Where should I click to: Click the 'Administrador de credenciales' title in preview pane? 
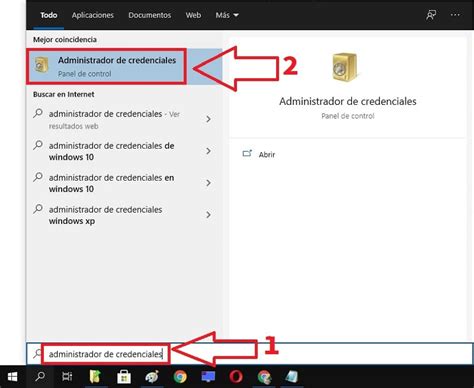(x=348, y=101)
